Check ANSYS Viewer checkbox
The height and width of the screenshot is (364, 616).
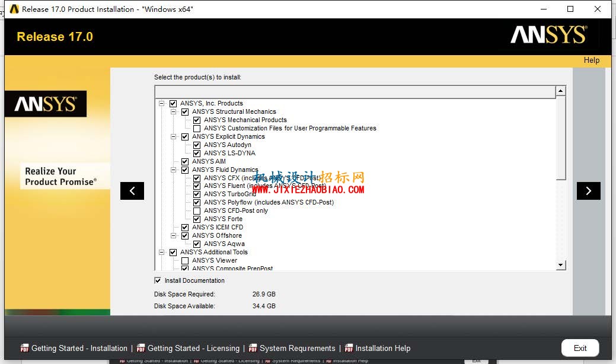(x=185, y=261)
